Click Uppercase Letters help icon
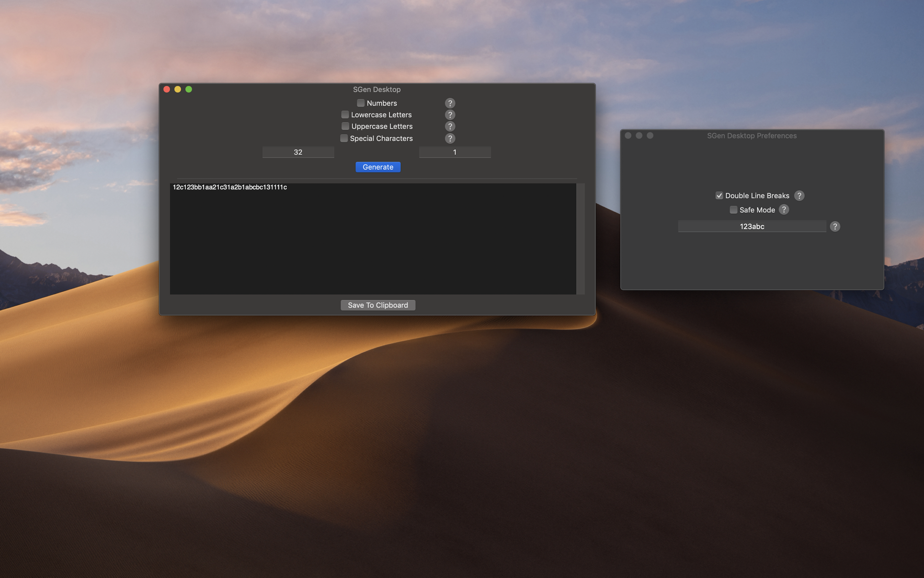The height and width of the screenshot is (578, 924). [449, 126]
